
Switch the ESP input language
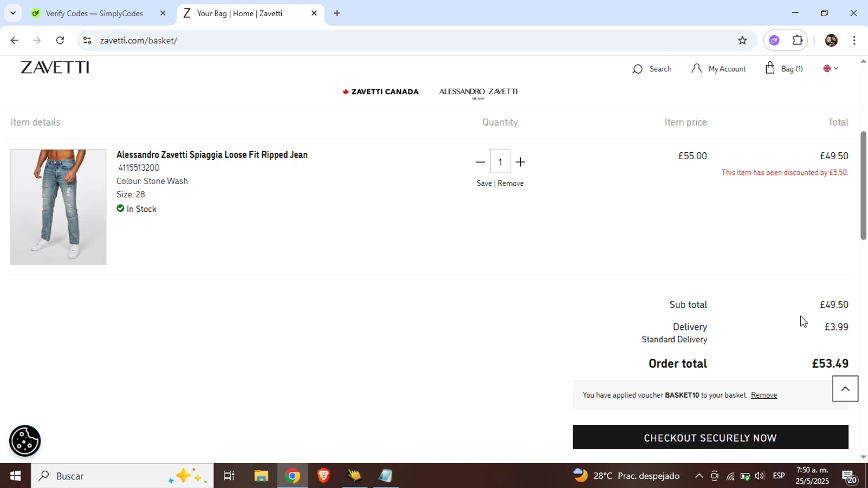tap(779, 476)
